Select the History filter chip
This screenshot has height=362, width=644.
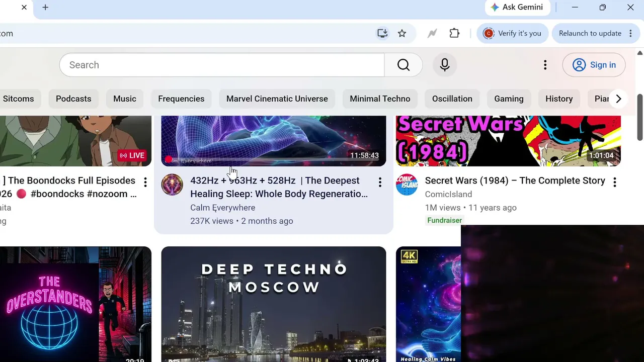pyautogui.click(x=559, y=99)
